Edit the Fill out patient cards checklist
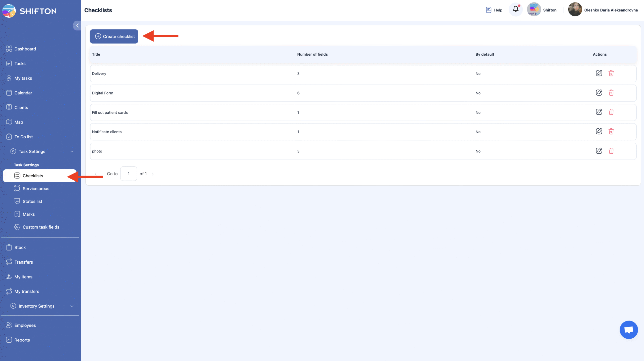 pos(599,112)
